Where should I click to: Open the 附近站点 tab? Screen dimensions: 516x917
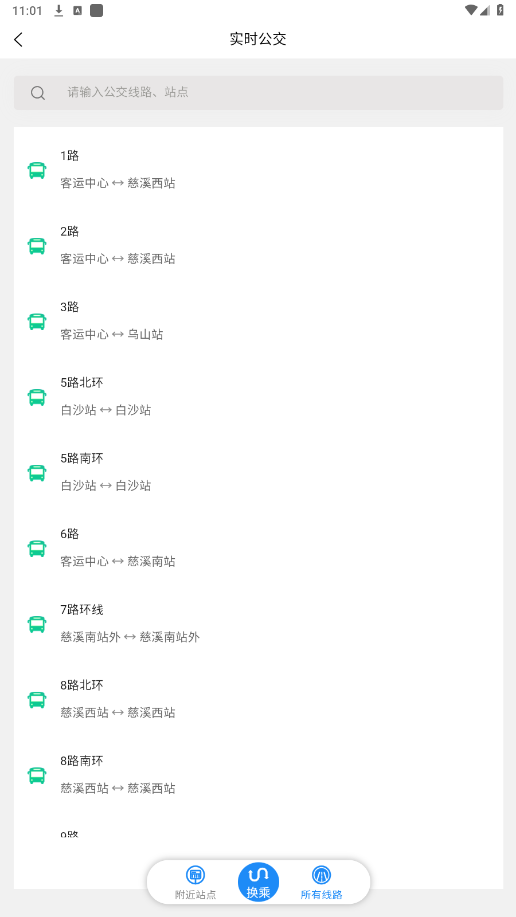click(195, 882)
